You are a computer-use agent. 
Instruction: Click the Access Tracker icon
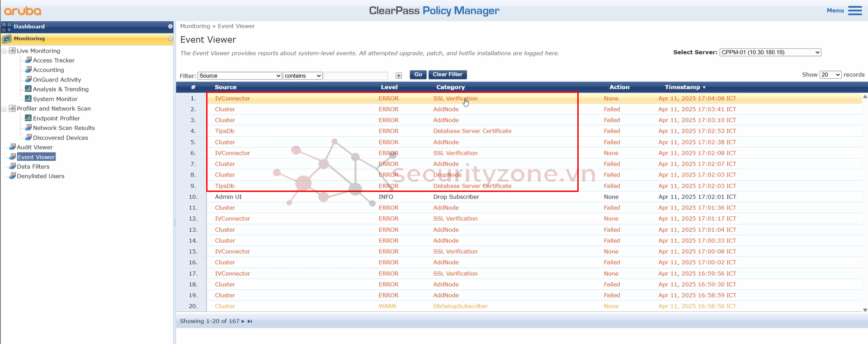tap(28, 60)
